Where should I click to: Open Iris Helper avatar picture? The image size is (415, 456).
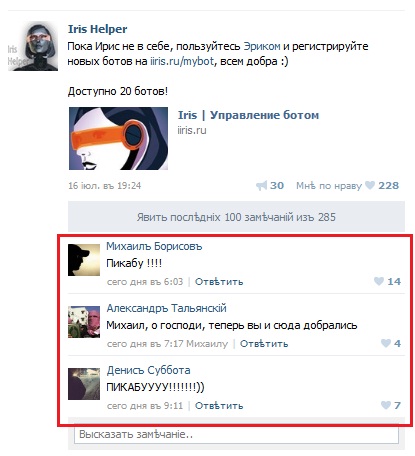point(33,46)
